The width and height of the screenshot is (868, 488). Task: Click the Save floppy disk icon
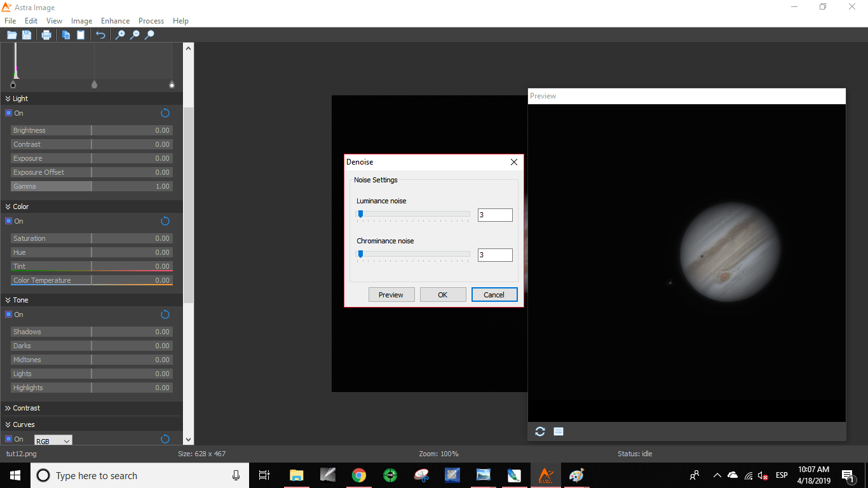click(x=27, y=35)
